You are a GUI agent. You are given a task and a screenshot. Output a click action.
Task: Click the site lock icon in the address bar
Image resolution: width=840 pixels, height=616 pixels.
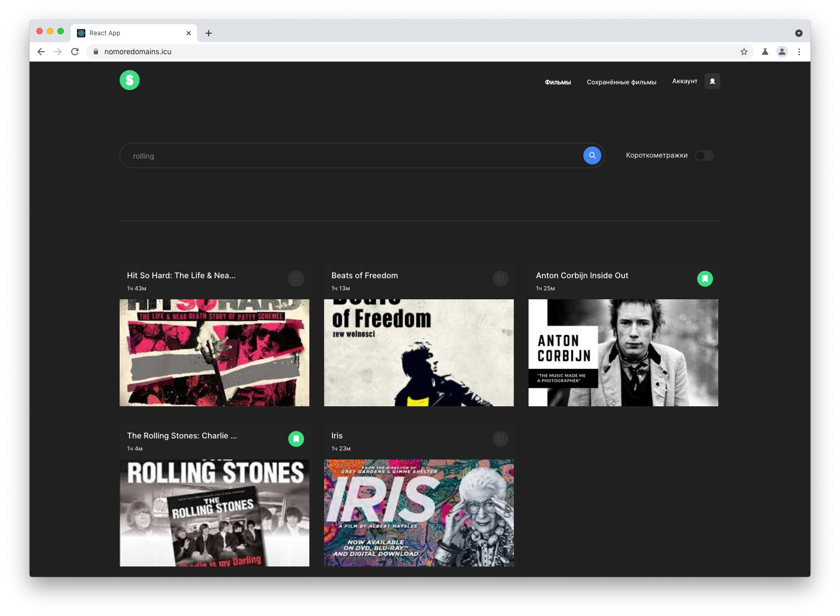pos(96,52)
